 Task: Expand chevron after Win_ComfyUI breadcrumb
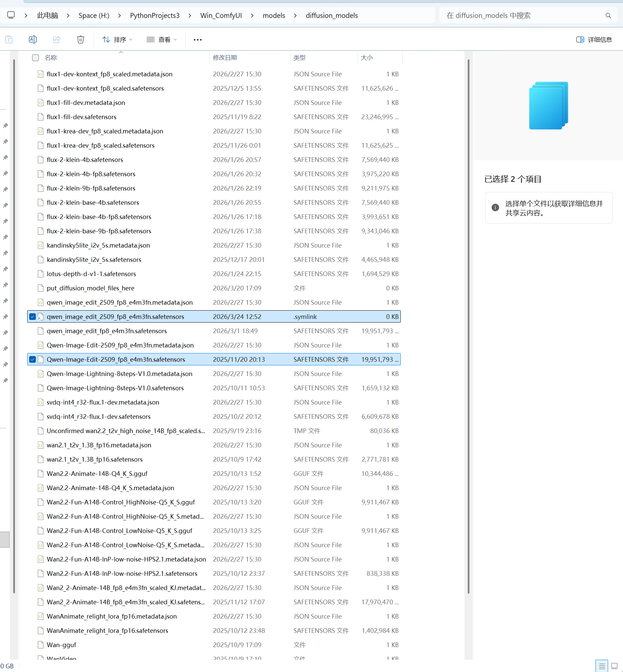[x=252, y=16]
